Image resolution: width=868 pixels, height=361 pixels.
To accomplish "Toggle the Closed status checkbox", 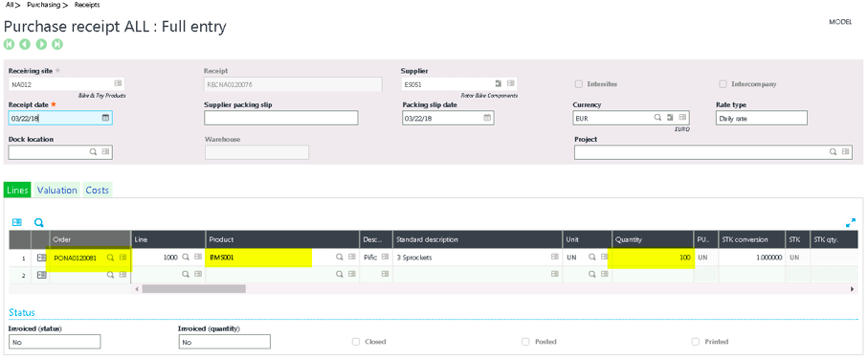I will tap(356, 342).
